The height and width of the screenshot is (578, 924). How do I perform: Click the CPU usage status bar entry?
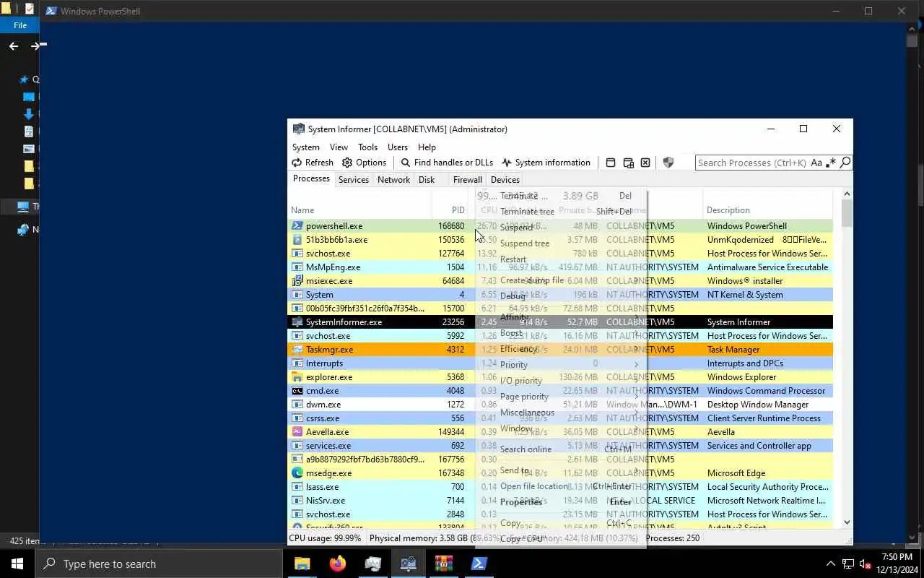pyautogui.click(x=326, y=538)
